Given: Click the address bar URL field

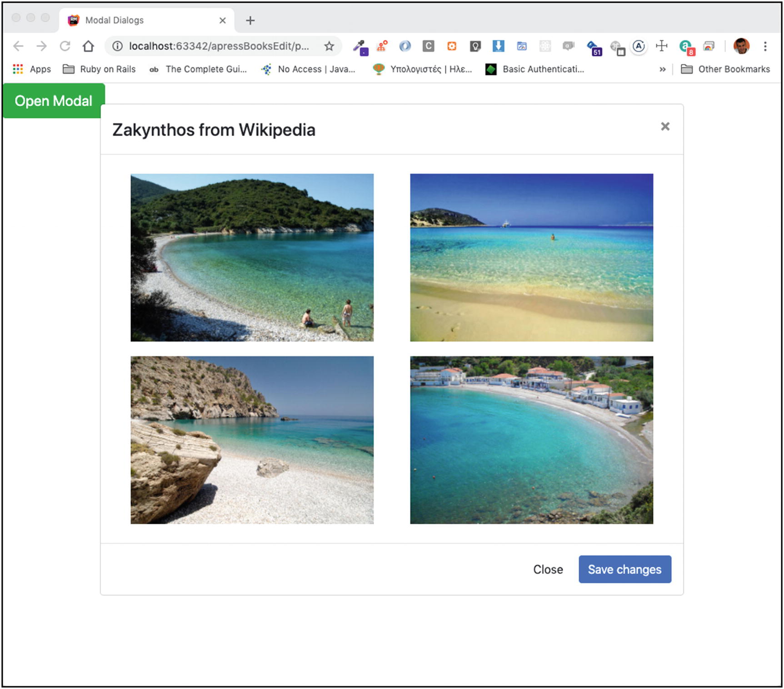Looking at the screenshot, I should [x=218, y=46].
